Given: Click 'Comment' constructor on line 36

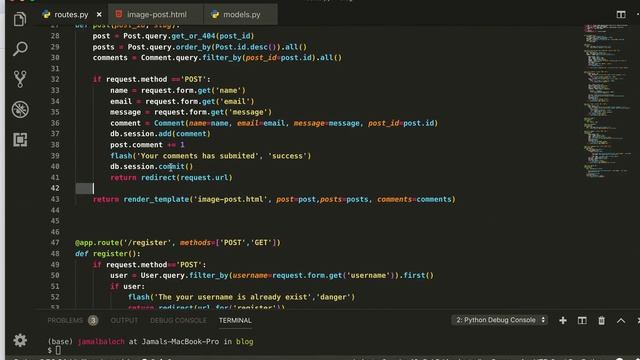Looking at the screenshot, I should click(169, 123).
